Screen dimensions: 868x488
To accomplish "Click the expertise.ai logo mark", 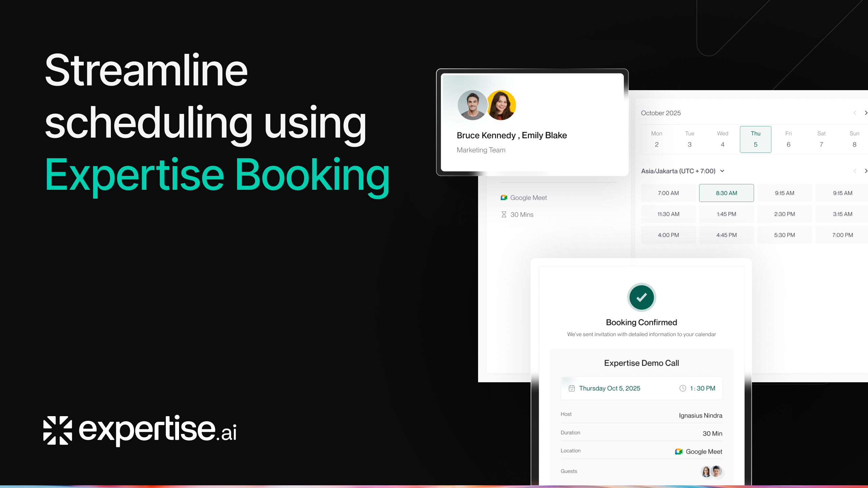I will (58, 430).
